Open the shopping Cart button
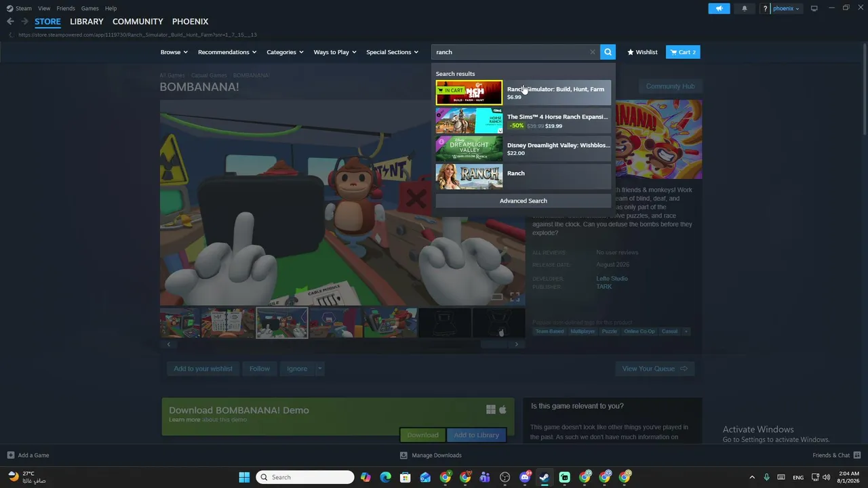The width and height of the screenshot is (868, 488). tap(683, 52)
